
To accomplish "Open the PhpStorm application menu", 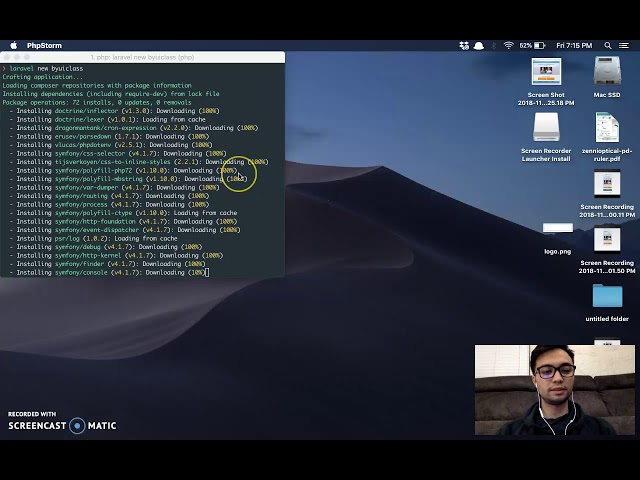I will [x=44, y=45].
